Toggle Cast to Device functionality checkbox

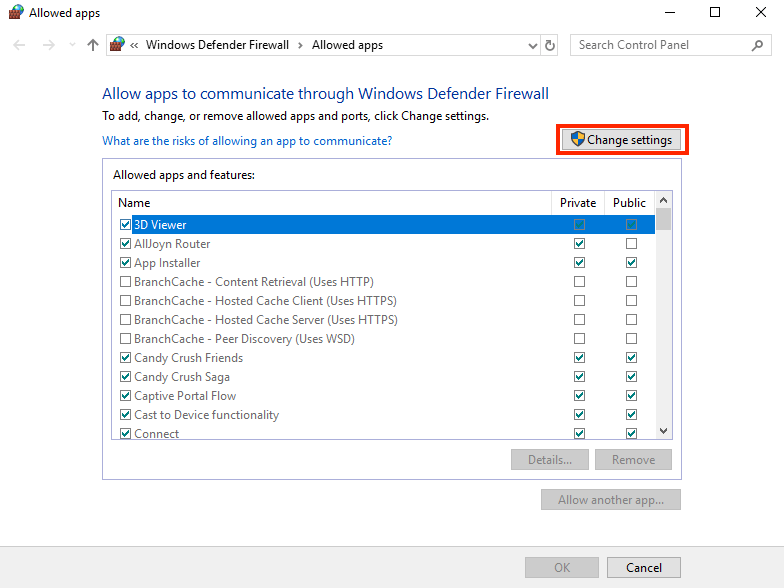(x=126, y=414)
